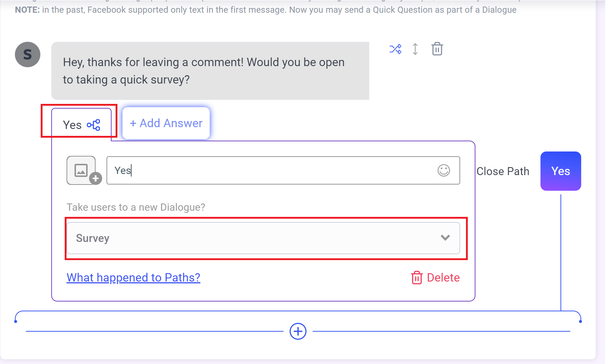Click the Close Path label
The height and width of the screenshot is (364, 607).
coord(503,171)
